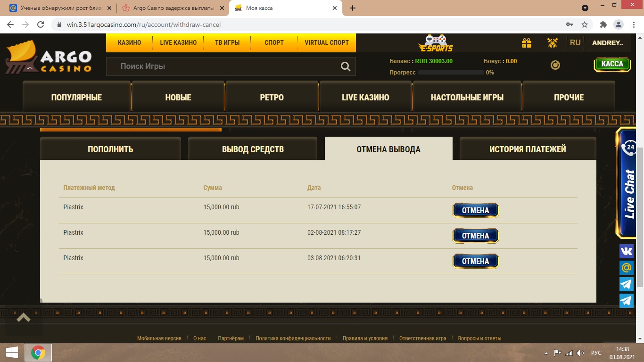
Task: Show hidden system tray icons
Action: click(x=546, y=353)
